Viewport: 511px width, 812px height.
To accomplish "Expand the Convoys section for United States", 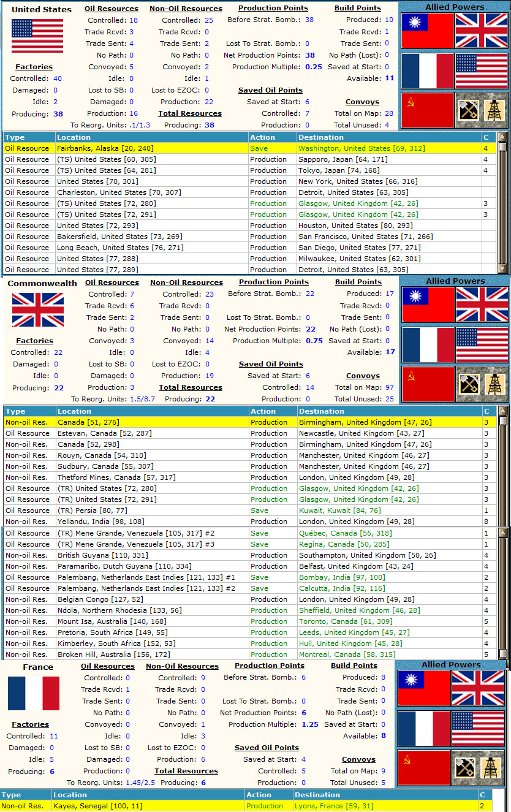I will tap(363, 101).
